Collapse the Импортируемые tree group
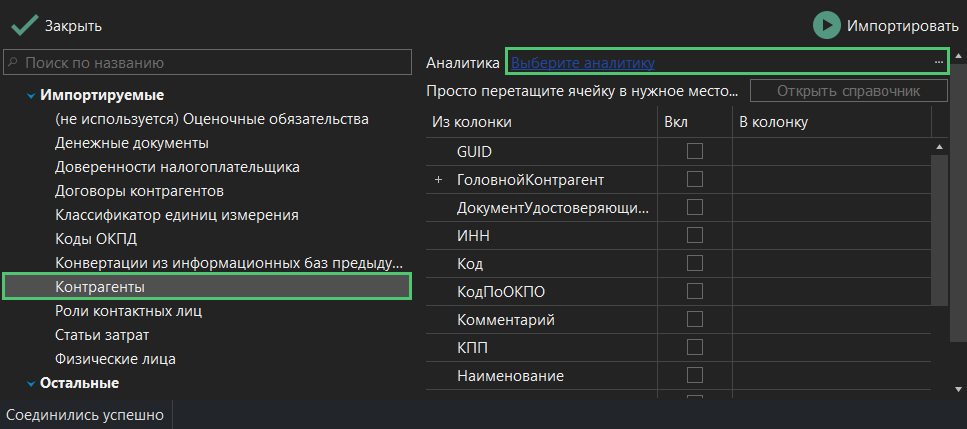The image size is (967, 429). tap(30, 96)
